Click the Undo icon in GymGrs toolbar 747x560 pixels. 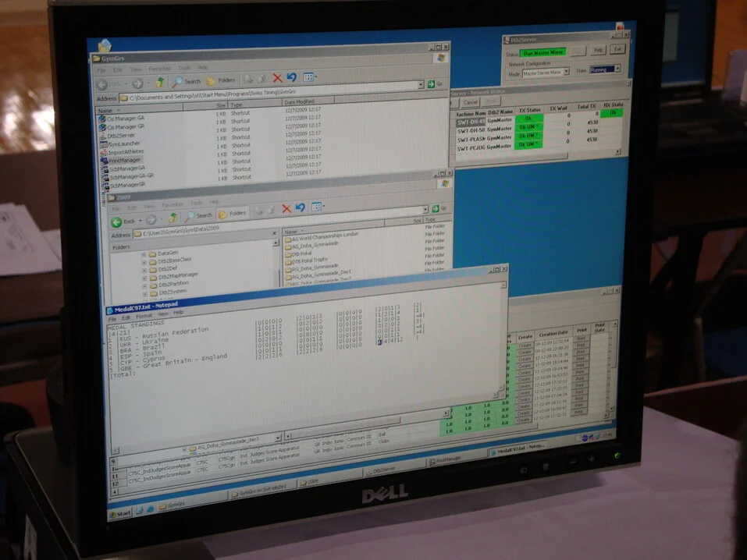tap(291, 78)
